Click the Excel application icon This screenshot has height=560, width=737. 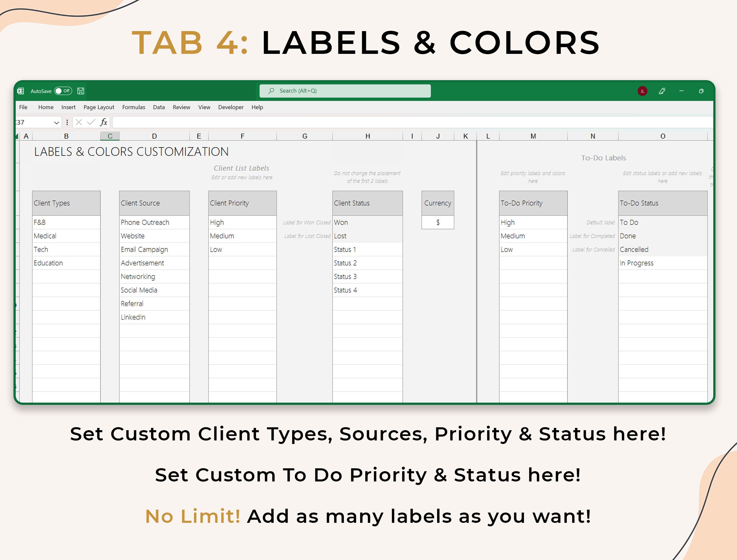(x=21, y=91)
